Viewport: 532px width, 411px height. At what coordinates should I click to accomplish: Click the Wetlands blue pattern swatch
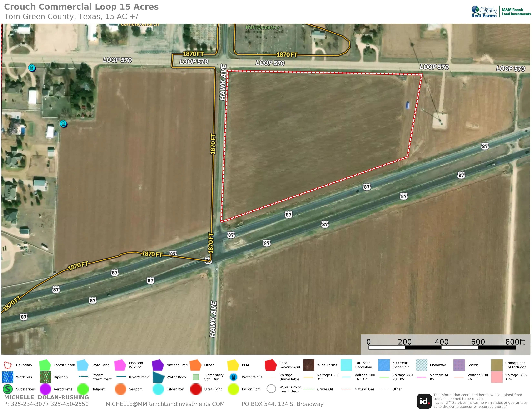(x=8, y=377)
